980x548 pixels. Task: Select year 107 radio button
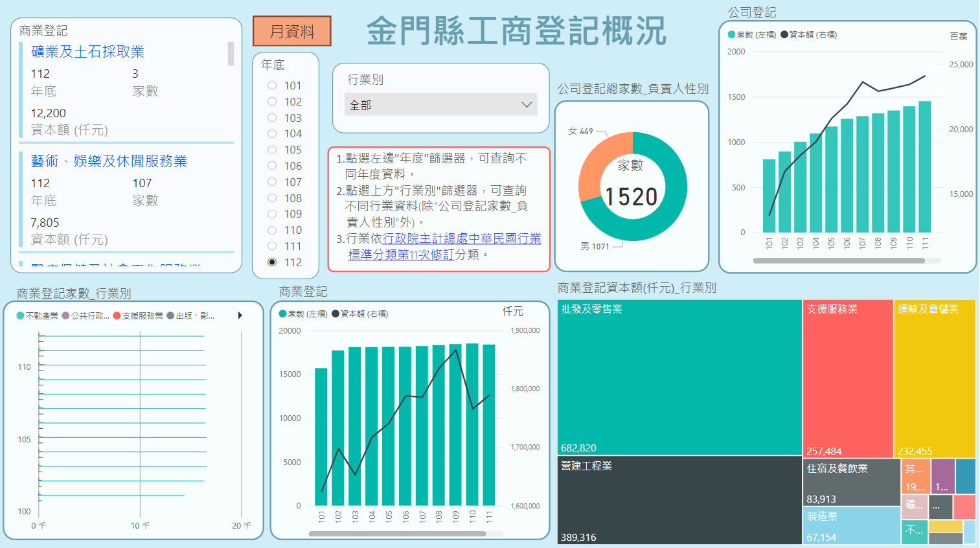point(272,182)
